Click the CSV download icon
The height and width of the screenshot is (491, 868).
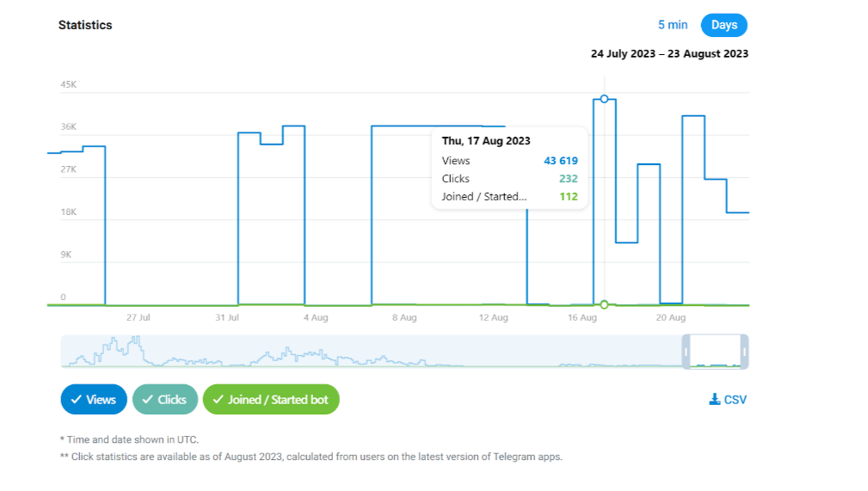pos(714,400)
